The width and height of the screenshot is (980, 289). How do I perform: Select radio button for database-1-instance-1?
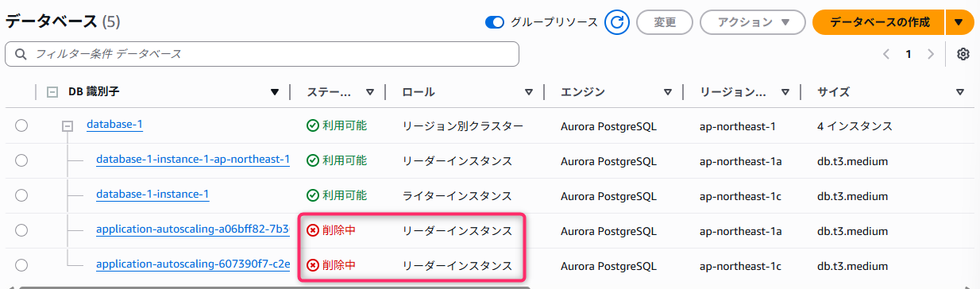[x=21, y=195]
